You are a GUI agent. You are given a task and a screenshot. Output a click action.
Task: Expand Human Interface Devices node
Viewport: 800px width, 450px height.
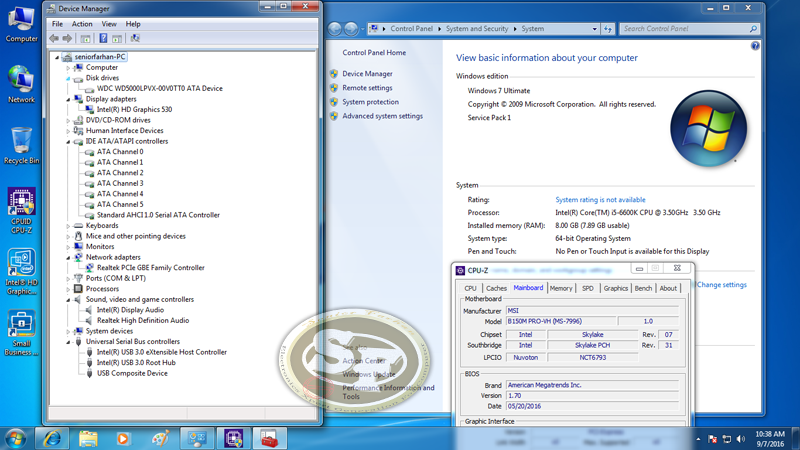pyautogui.click(x=68, y=131)
